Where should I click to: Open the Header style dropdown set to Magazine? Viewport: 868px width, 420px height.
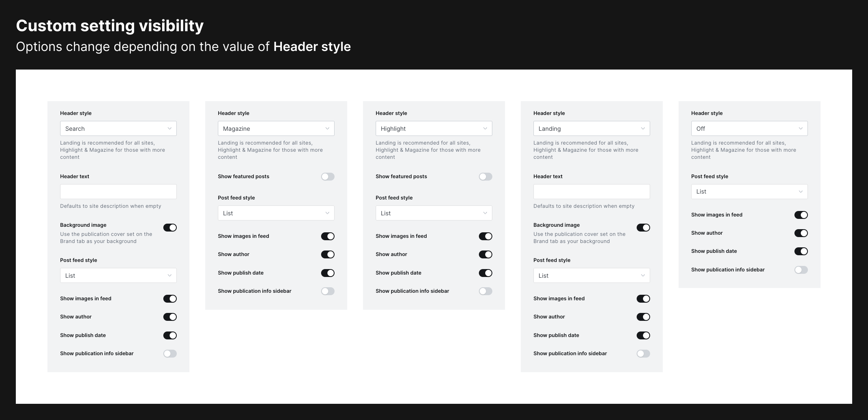276,128
